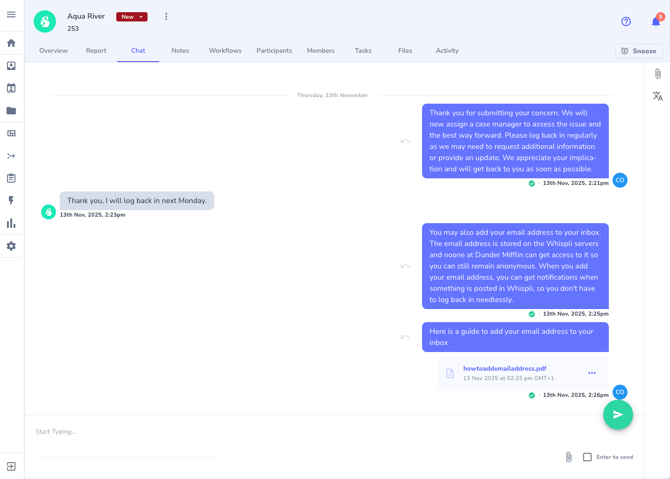Open the howtoaddemailaddress.pdf link
The width and height of the screenshot is (670, 479).
(x=504, y=369)
